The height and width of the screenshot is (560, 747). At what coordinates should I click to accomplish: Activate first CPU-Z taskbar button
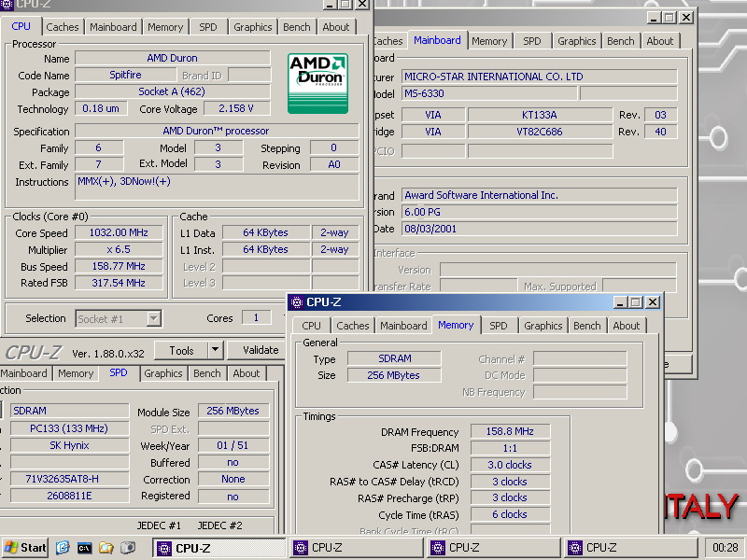coord(219,548)
